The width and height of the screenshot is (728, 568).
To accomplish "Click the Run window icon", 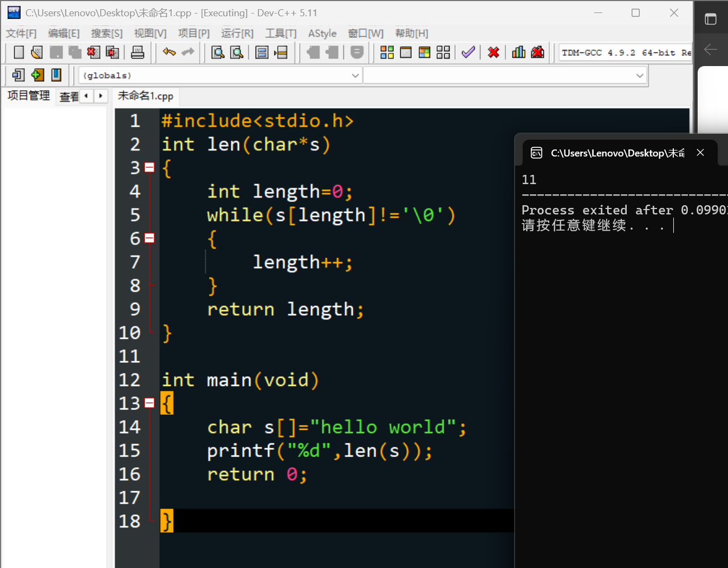I will coord(406,53).
